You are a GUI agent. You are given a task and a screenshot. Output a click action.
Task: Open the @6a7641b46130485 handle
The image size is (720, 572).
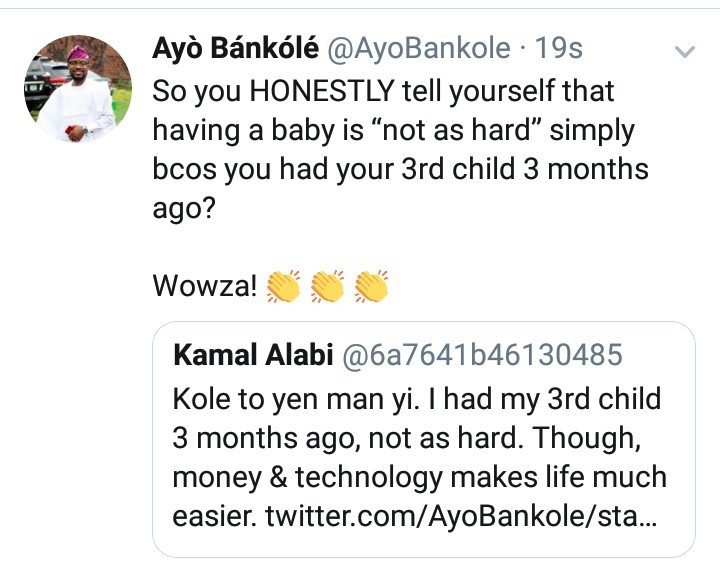point(482,355)
